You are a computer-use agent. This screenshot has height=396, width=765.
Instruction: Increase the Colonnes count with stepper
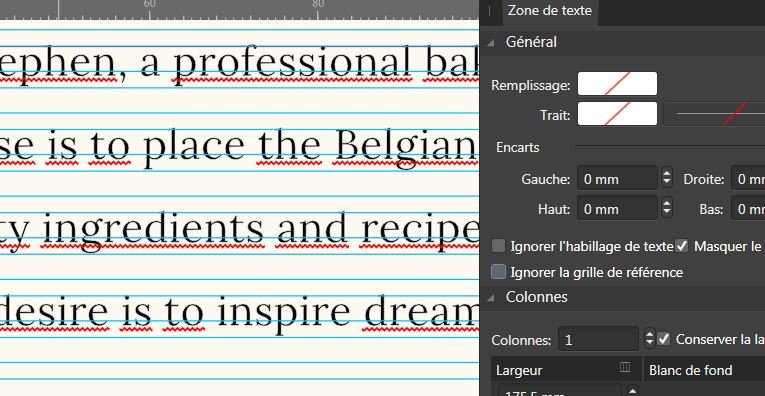pos(649,334)
